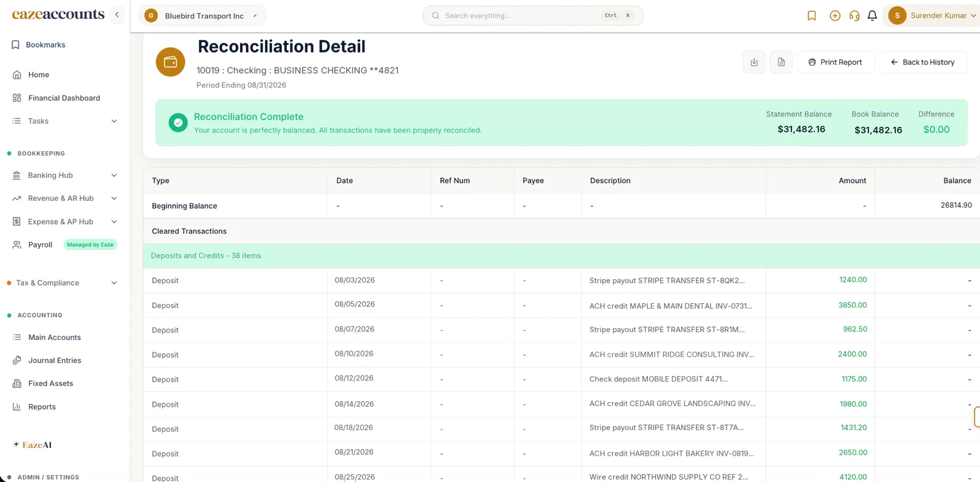Expand the Expense & AP Hub chevron

point(114,222)
